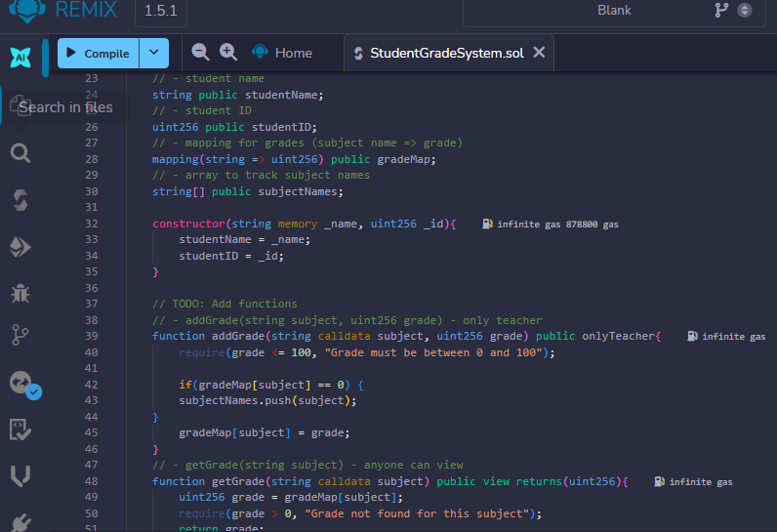The width and height of the screenshot is (777, 532).
Task: Switch to the Home tab
Action: (282, 53)
